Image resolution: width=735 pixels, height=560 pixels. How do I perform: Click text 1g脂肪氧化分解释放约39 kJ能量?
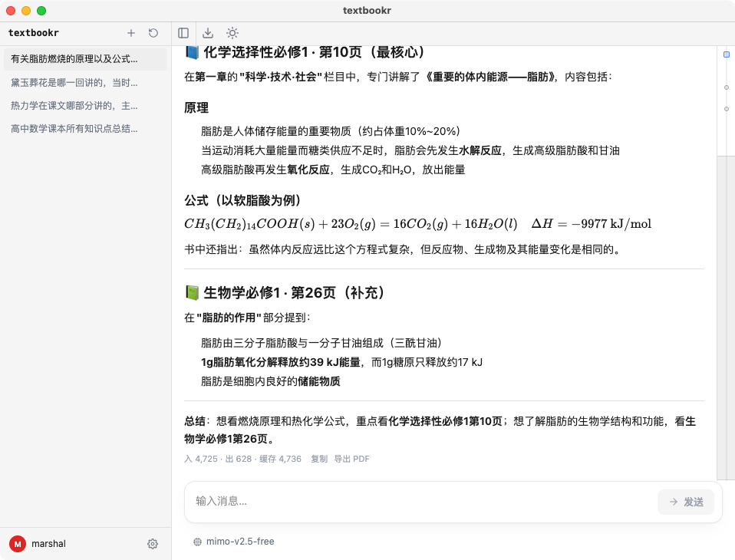281,362
